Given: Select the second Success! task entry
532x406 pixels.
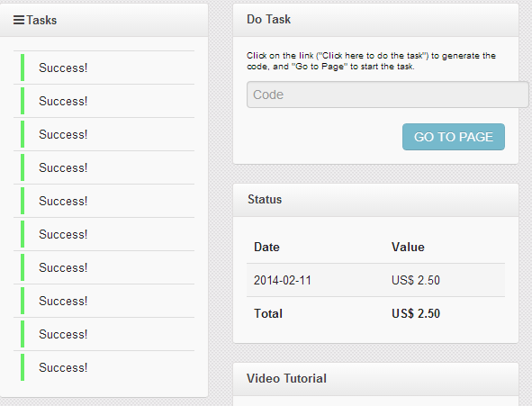Looking at the screenshot, I should [104, 101].
